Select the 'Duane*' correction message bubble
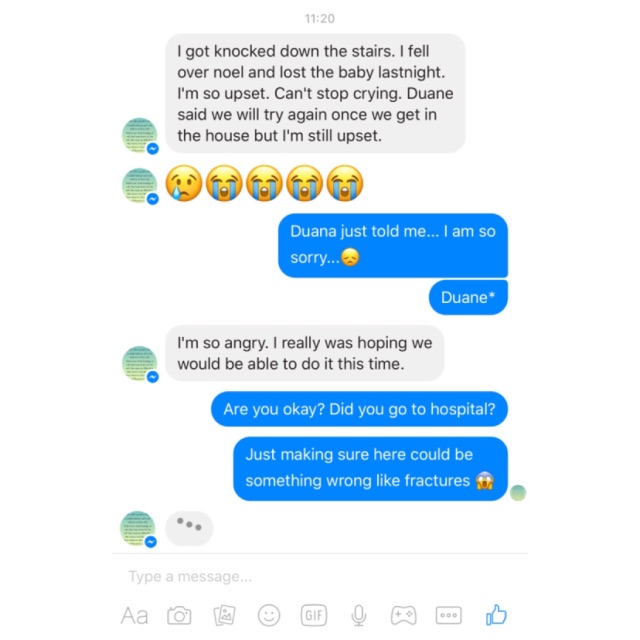Image resolution: width=640 pixels, height=640 pixels. (468, 298)
